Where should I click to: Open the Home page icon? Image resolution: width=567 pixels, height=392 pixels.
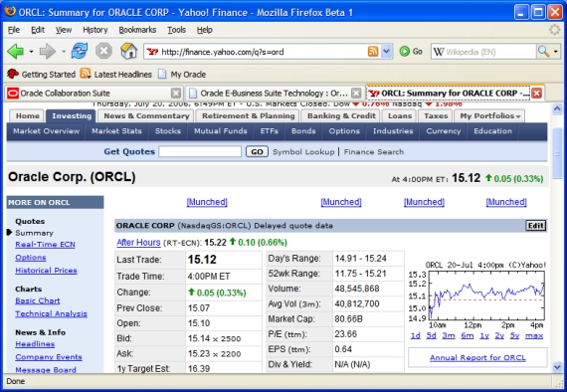tap(128, 51)
